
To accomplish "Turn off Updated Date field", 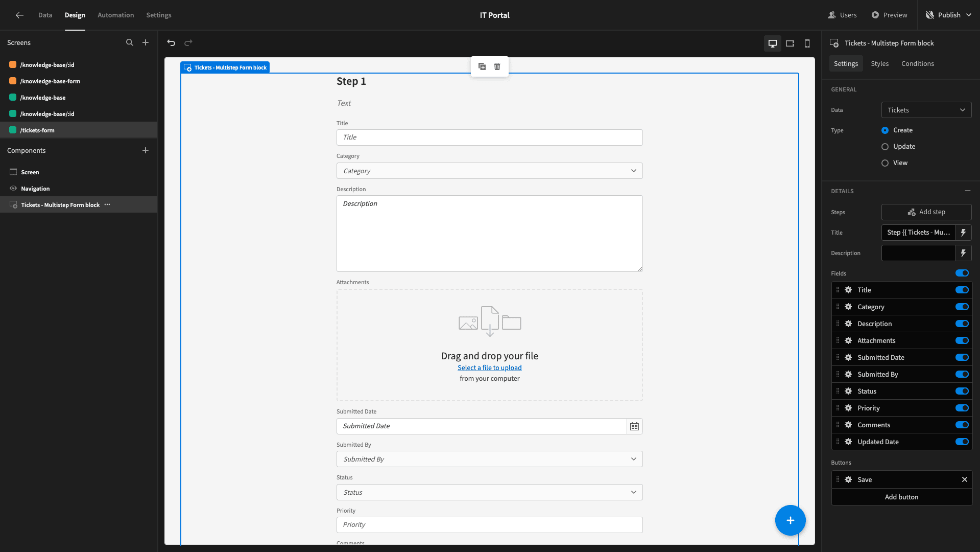I will click(962, 442).
